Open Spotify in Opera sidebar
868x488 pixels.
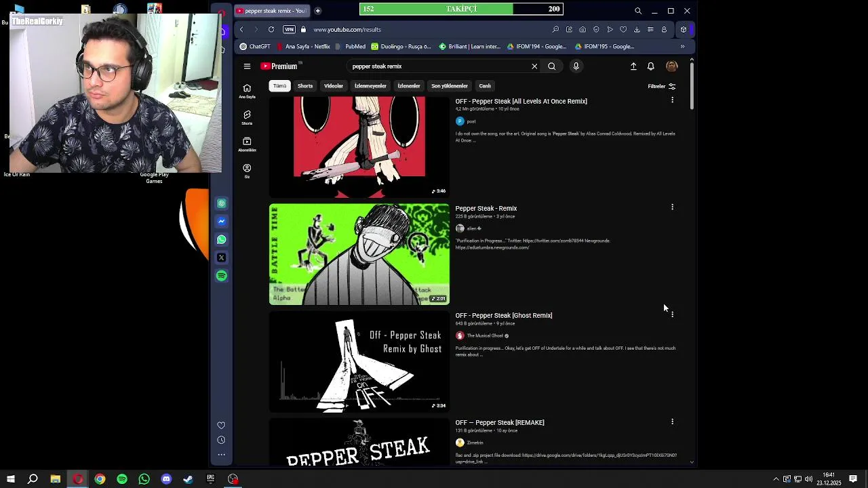(222, 276)
